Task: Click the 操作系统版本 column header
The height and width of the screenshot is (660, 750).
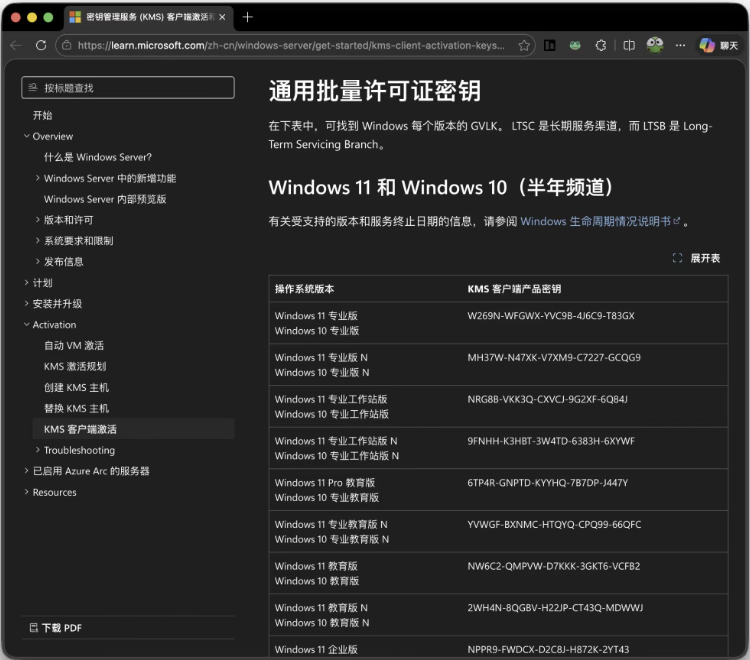Action: [305, 289]
